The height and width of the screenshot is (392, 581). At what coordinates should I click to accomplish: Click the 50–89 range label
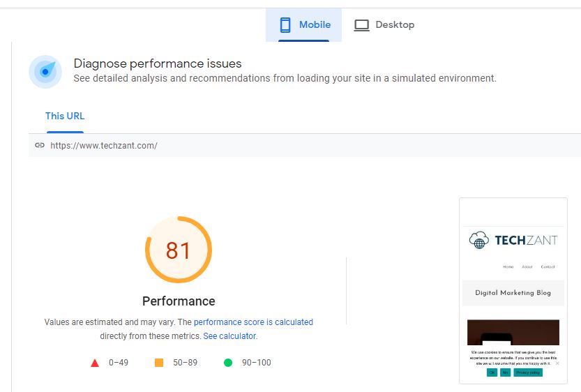186,363
